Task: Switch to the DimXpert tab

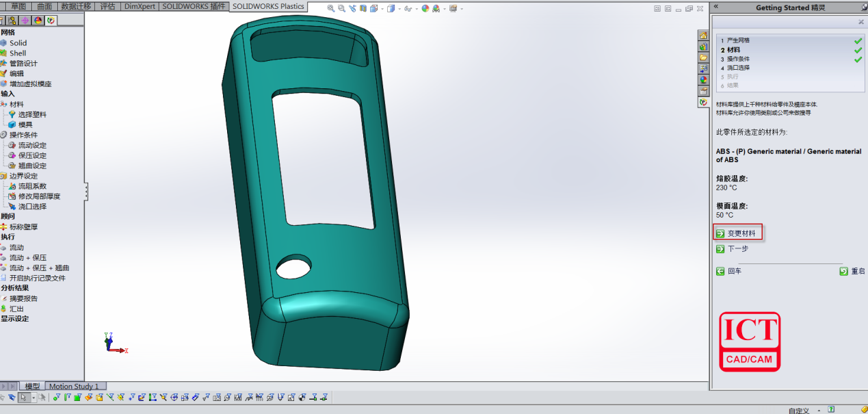Action: click(x=140, y=6)
